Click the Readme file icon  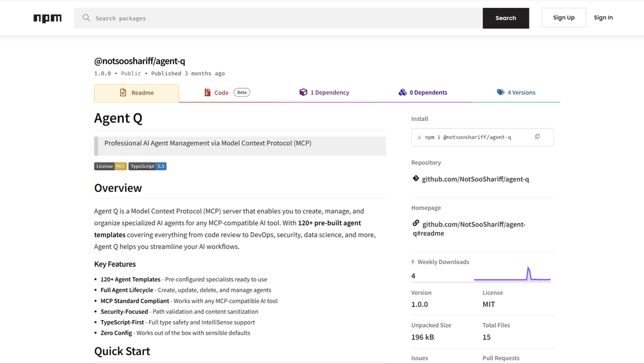click(123, 93)
